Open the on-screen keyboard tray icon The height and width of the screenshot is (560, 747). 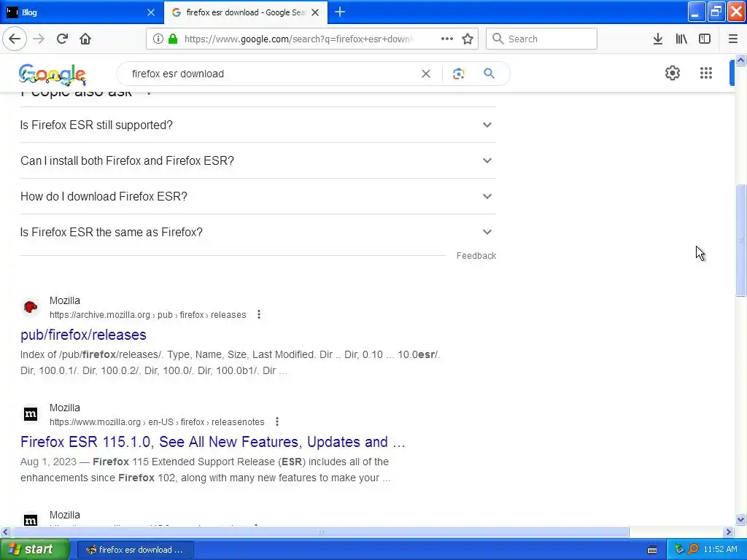click(x=652, y=550)
